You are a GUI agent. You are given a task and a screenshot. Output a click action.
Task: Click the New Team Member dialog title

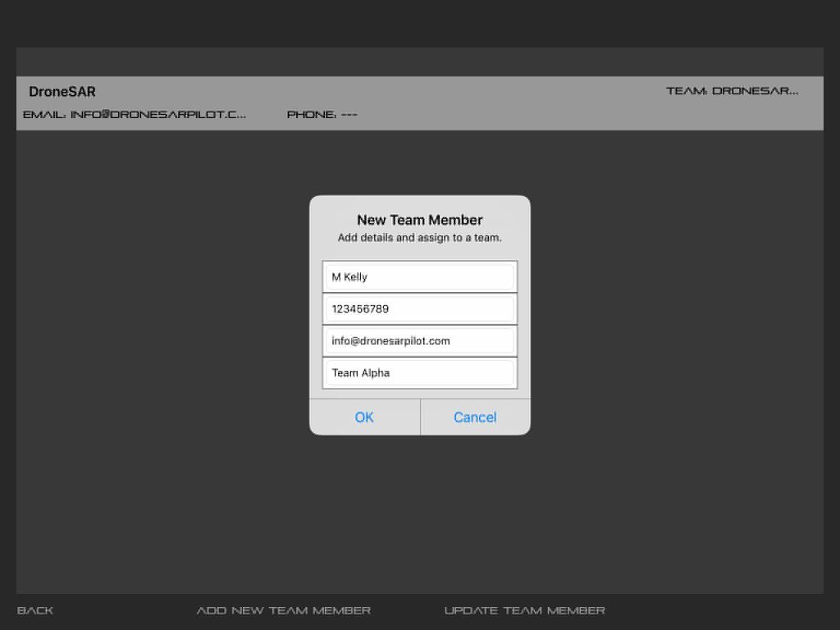click(x=419, y=220)
